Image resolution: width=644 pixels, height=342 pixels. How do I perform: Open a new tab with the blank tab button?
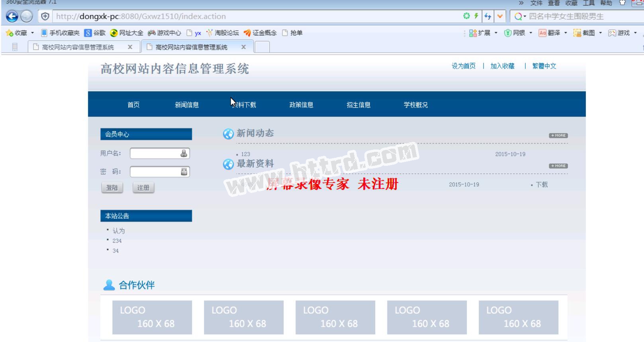pyautogui.click(x=262, y=47)
